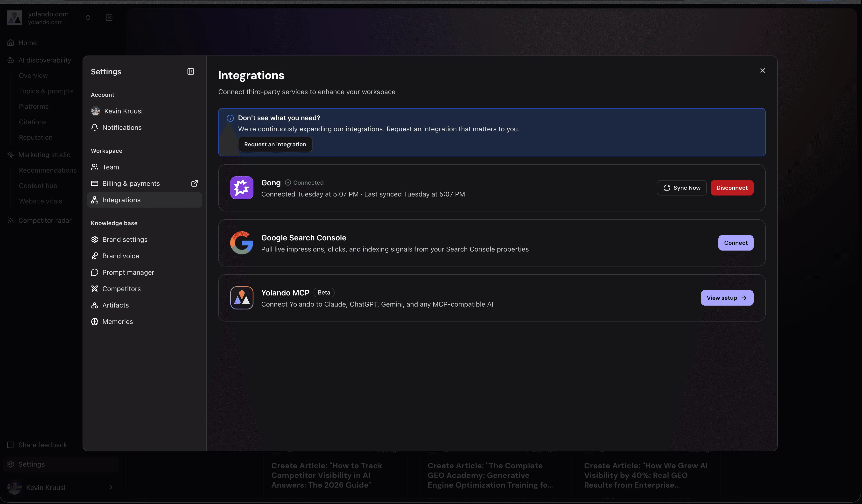
Task: Open Overview in main sidebar
Action: (x=33, y=76)
